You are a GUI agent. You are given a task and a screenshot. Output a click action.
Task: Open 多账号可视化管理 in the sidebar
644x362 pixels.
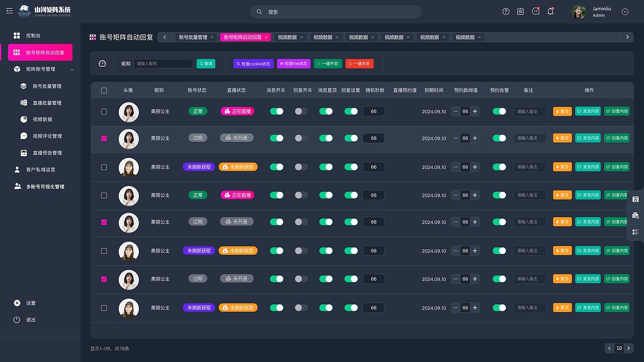point(40,187)
